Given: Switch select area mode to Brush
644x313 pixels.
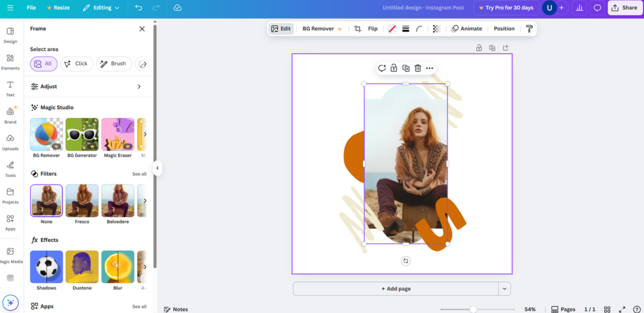Looking at the screenshot, I should click(114, 64).
